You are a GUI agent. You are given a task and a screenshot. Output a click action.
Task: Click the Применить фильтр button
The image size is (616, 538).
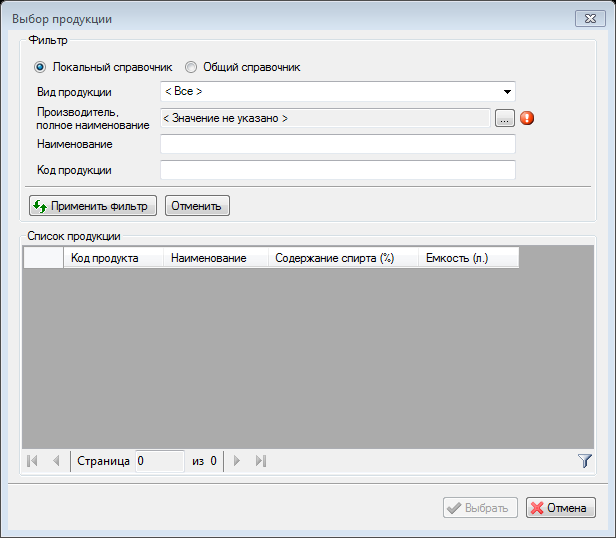pyautogui.click(x=93, y=206)
